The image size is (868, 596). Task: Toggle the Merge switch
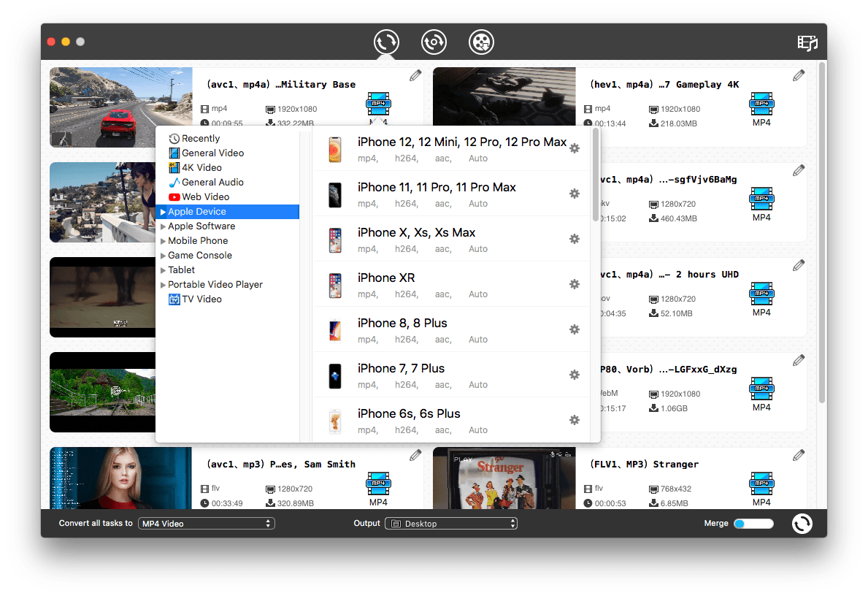(753, 524)
